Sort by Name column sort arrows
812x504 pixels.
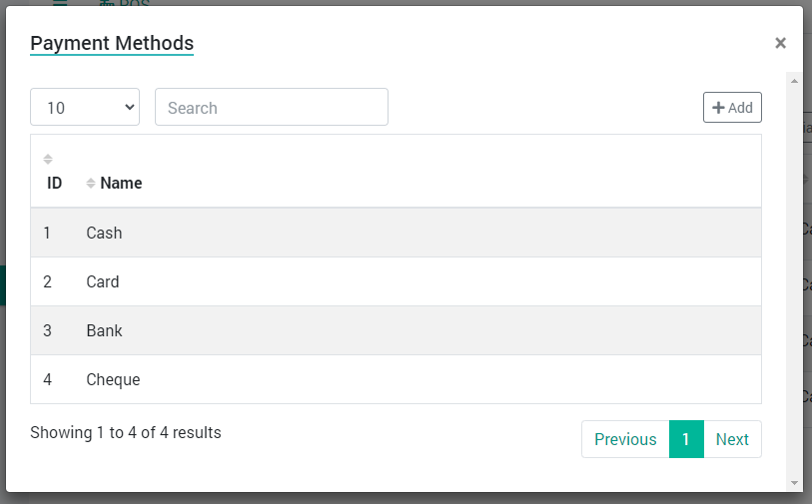point(91,184)
